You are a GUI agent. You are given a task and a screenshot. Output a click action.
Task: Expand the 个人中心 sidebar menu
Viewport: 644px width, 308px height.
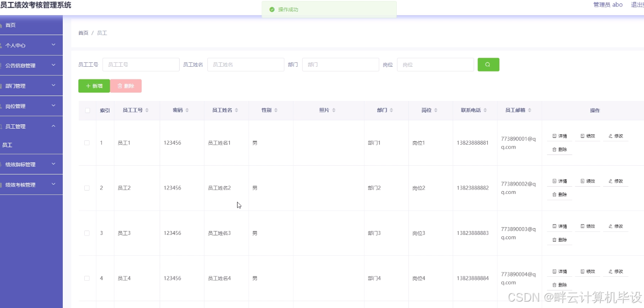tap(31, 45)
